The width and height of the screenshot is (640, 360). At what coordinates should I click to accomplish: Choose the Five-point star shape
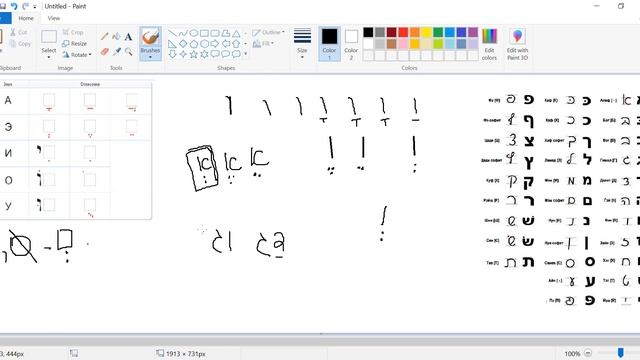194,54
